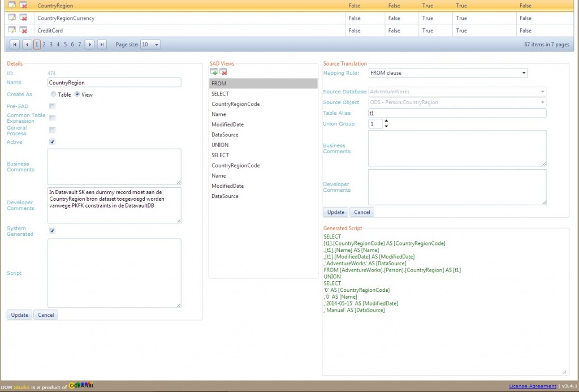Select the View radio button

tap(77, 94)
